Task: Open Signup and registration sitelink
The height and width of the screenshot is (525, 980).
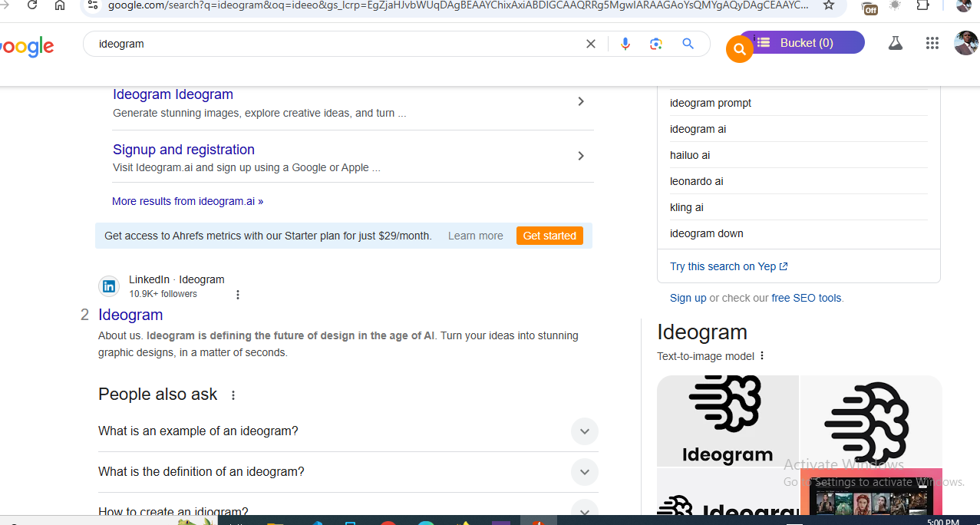Action: click(x=183, y=150)
